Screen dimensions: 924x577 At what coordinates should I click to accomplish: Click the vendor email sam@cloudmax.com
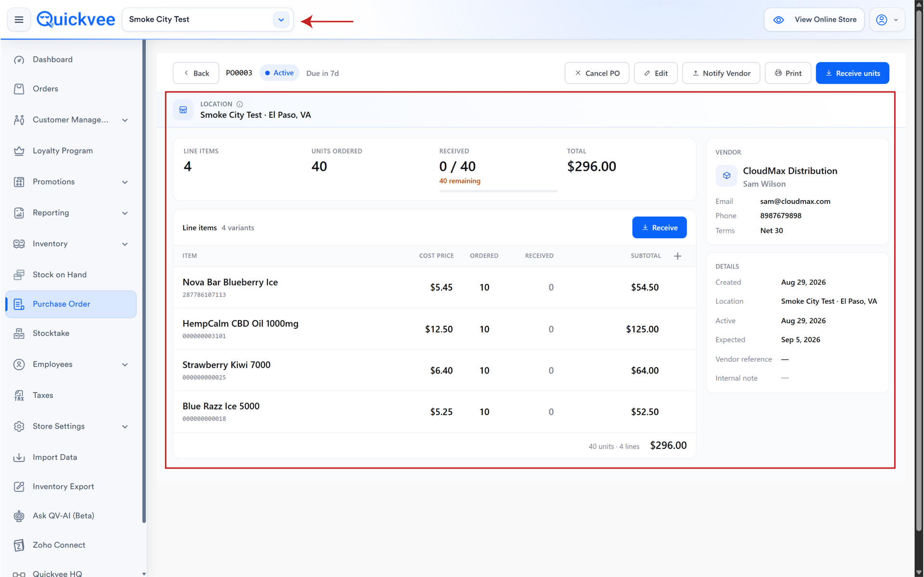click(x=795, y=202)
